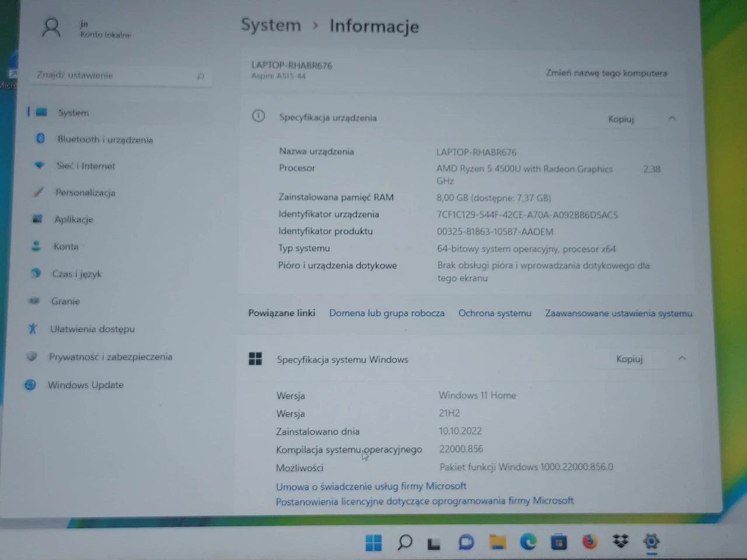Click the 64-bitowy system operacyjny value
The height and width of the screenshot is (560, 747).
pos(526,249)
